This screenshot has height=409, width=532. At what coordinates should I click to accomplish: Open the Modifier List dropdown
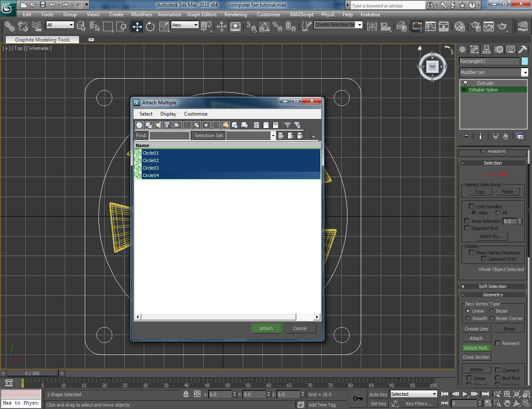[525, 72]
